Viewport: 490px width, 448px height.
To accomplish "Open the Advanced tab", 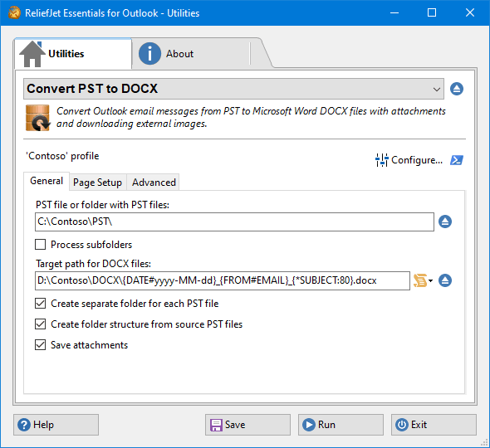I will pyautogui.click(x=154, y=183).
